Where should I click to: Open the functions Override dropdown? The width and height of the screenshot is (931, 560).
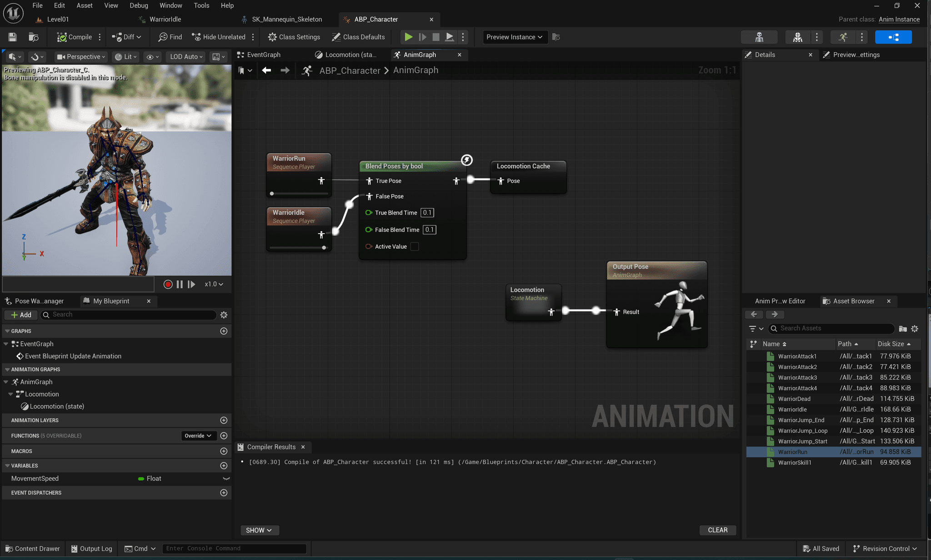(198, 435)
